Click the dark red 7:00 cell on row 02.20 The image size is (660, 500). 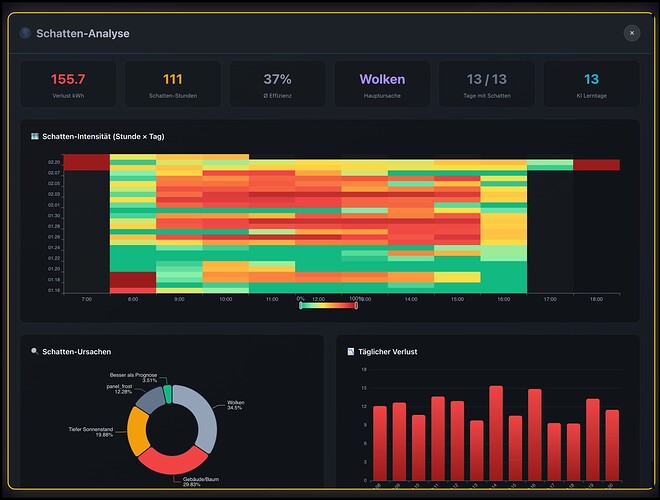coord(87,162)
